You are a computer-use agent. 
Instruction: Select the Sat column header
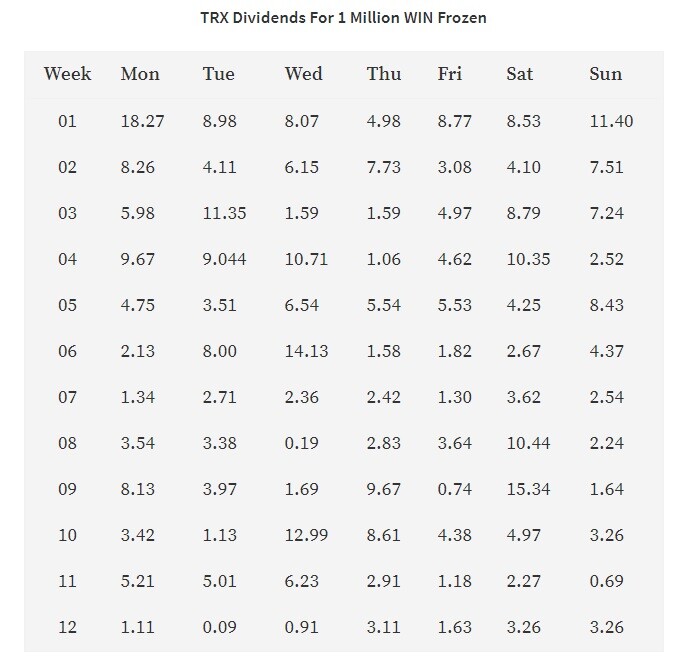[519, 73]
